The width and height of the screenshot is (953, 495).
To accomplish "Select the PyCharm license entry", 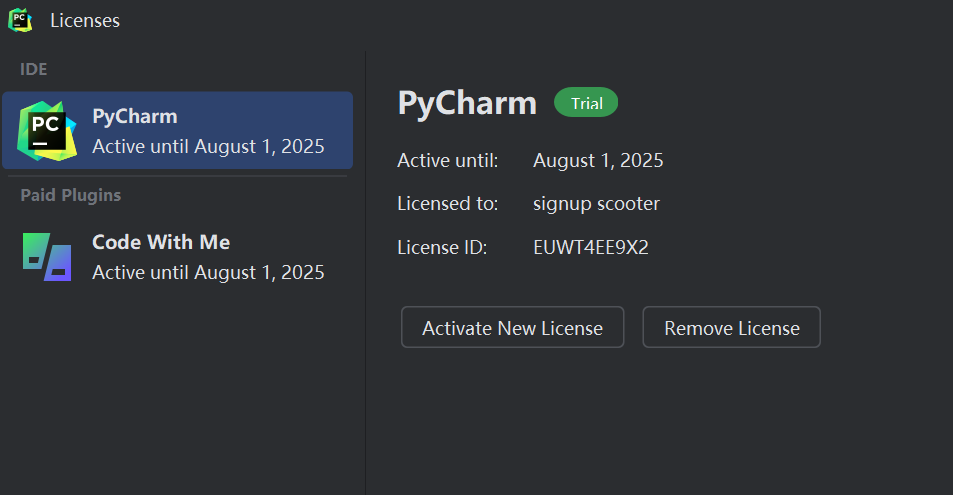I will 177,130.
